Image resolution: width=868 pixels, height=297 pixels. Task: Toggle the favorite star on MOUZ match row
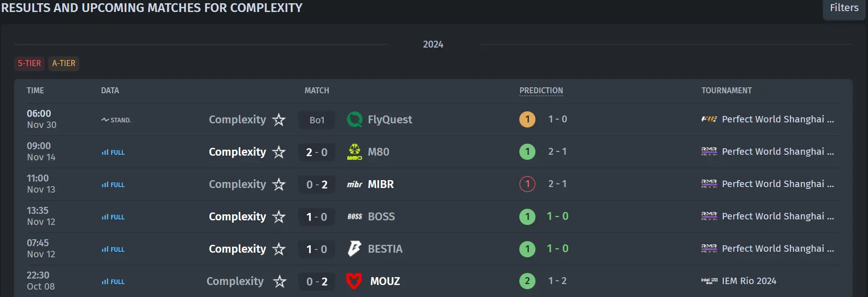[279, 281]
